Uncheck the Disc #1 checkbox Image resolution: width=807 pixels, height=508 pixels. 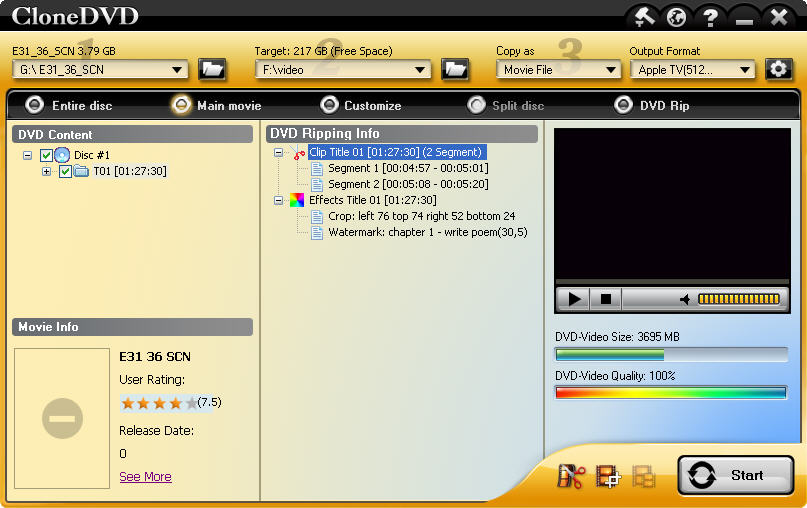46,155
